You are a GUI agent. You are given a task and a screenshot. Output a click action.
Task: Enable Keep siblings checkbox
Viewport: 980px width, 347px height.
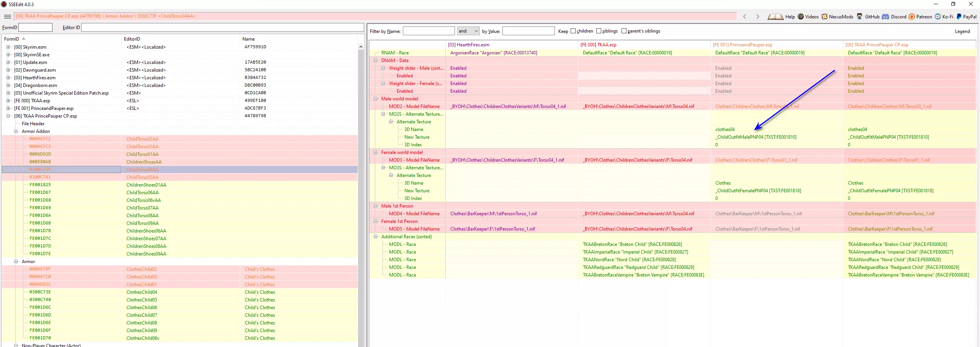coord(599,31)
